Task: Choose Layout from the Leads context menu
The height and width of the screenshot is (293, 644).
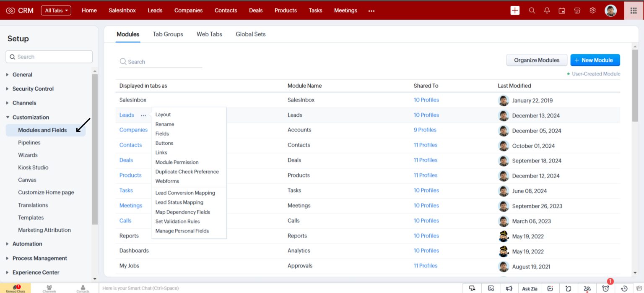Action: coord(163,115)
